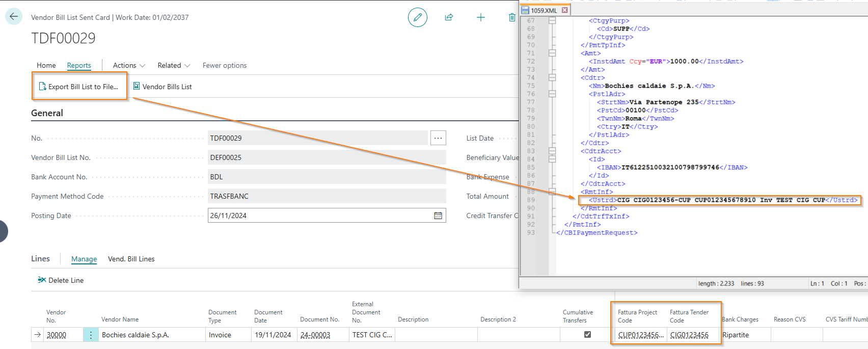Image resolution: width=868 pixels, height=349 pixels.
Task: Click the Vendor Bill List No. field
Action: pyautogui.click(x=327, y=157)
